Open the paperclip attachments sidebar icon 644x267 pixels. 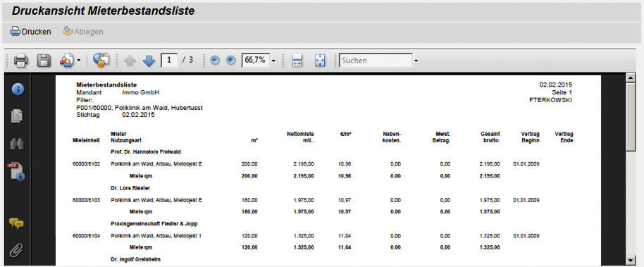(x=16, y=250)
